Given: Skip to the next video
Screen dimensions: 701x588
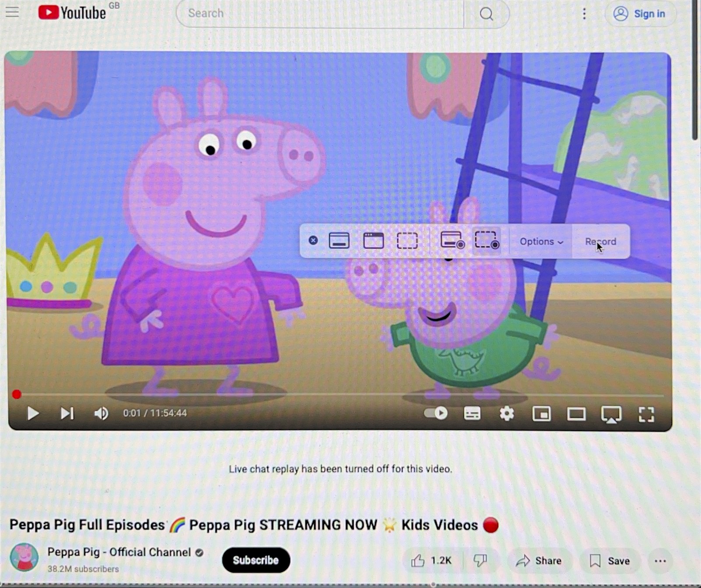Looking at the screenshot, I should click(x=67, y=413).
